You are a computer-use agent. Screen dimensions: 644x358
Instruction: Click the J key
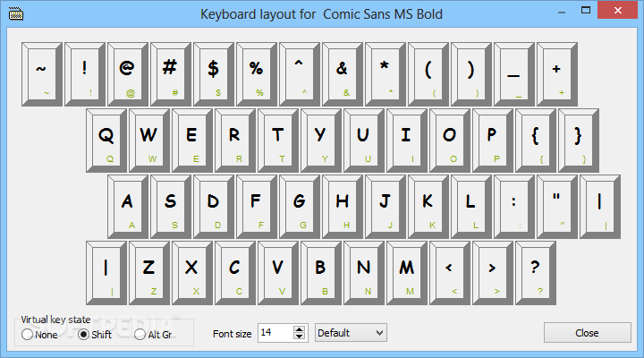pyautogui.click(x=386, y=207)
